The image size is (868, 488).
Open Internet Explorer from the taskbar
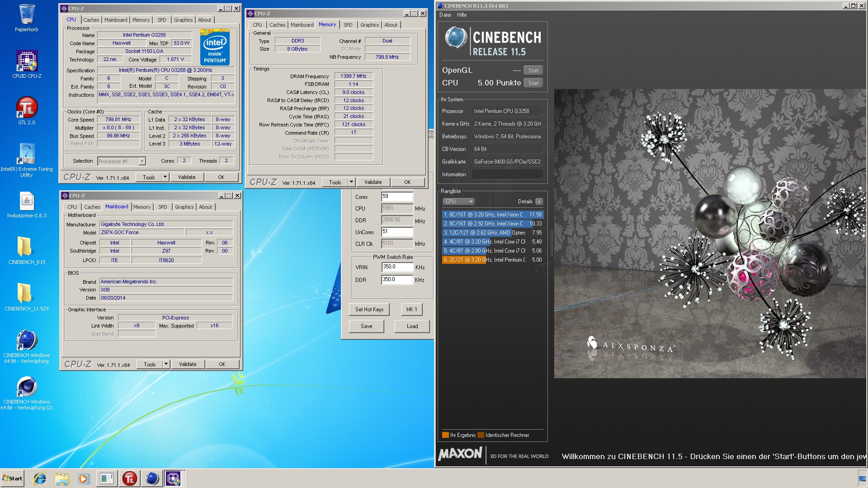pos(40,479)
